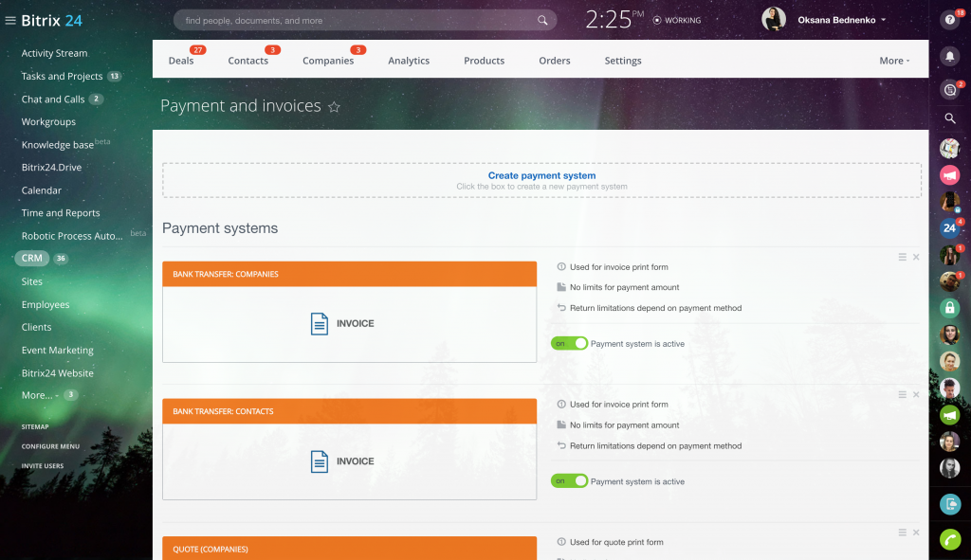Viewport: 971px width, 560px height.
Task: Click the green phone call icon
Action: pyautogui.click(x=949, y=539)
